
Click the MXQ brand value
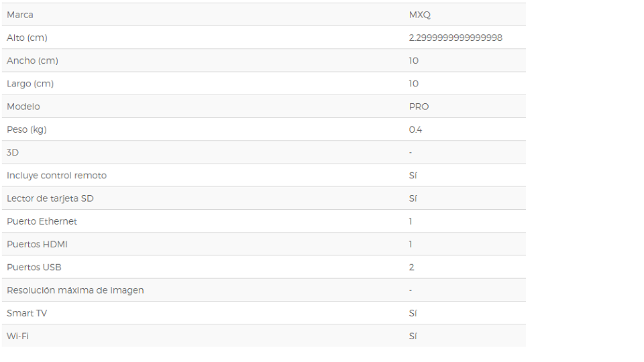tap(419, 15)
